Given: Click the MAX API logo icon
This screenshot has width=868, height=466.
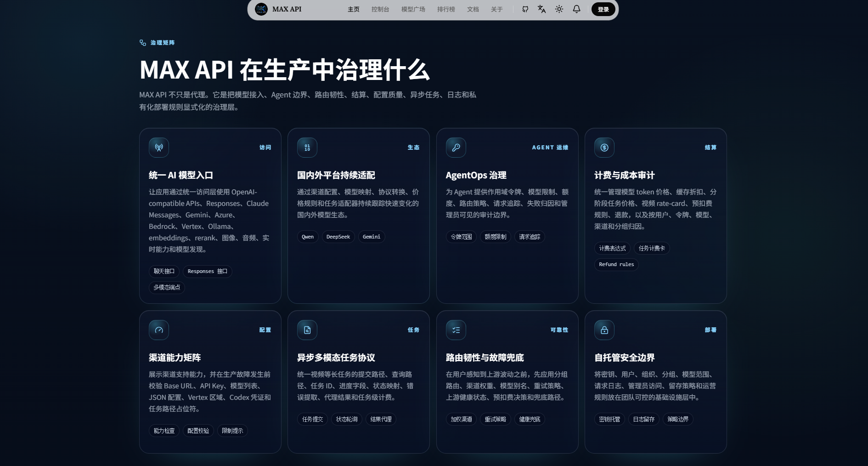Looking at the screenshot, I should [261, 9].
